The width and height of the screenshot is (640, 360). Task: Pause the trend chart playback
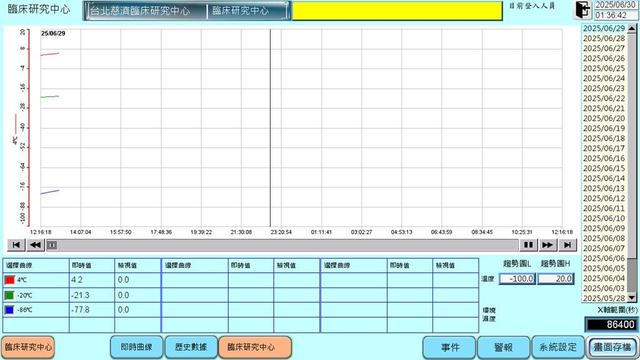(x=528, y=245)
